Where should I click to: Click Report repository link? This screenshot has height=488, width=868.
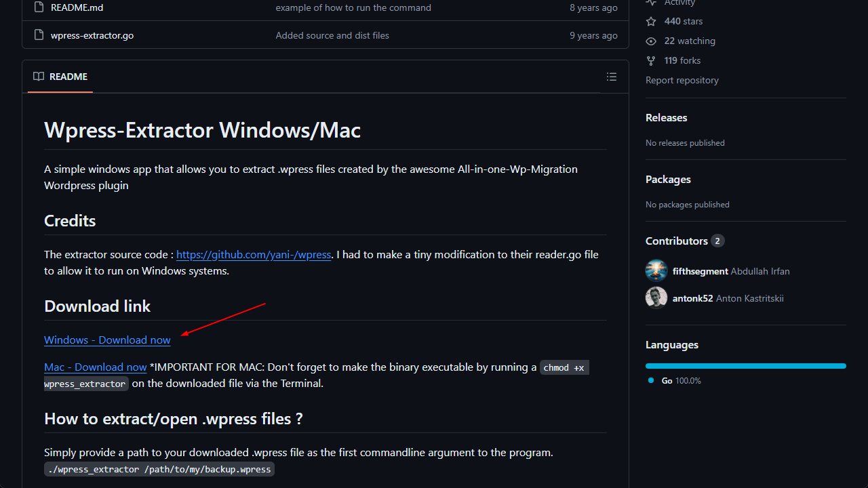pos(682,80)
